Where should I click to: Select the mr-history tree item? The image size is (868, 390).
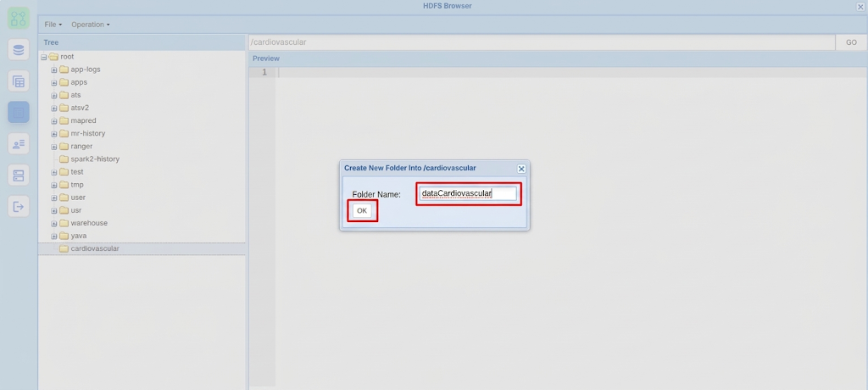click(88, 133)
